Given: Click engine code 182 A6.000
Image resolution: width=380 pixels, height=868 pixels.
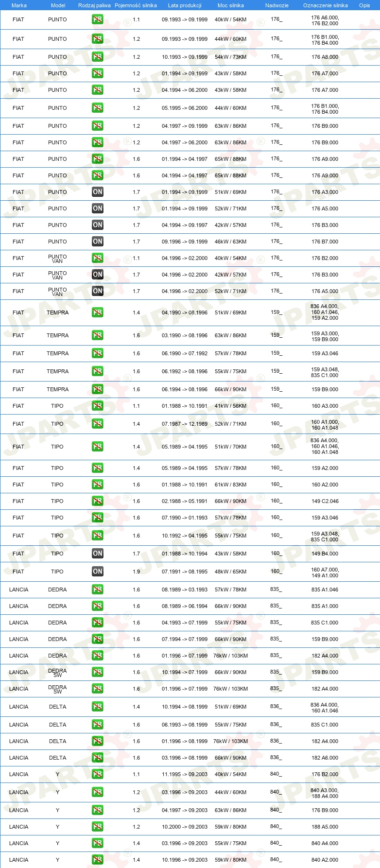Looking at the screenshot, I should [325, 758].
